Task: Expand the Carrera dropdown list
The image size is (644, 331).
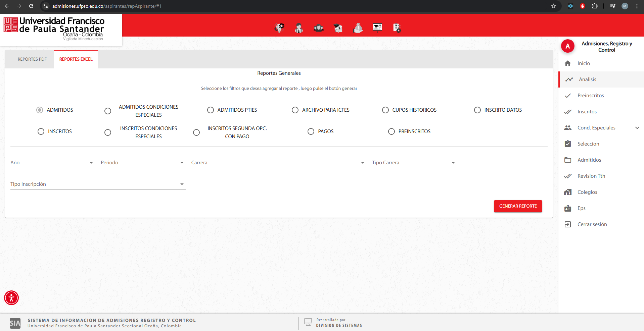Action: point(278,163)
